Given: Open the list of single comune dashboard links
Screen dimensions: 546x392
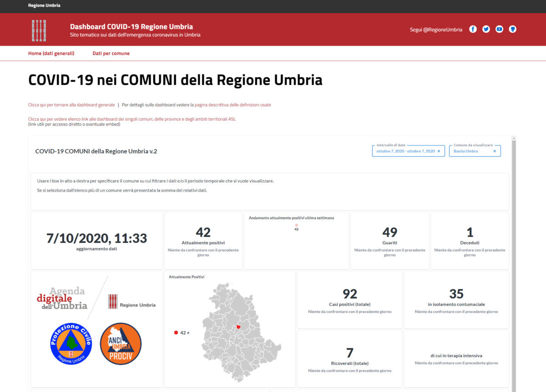Looking at the screenshot, I should (132, 119).
